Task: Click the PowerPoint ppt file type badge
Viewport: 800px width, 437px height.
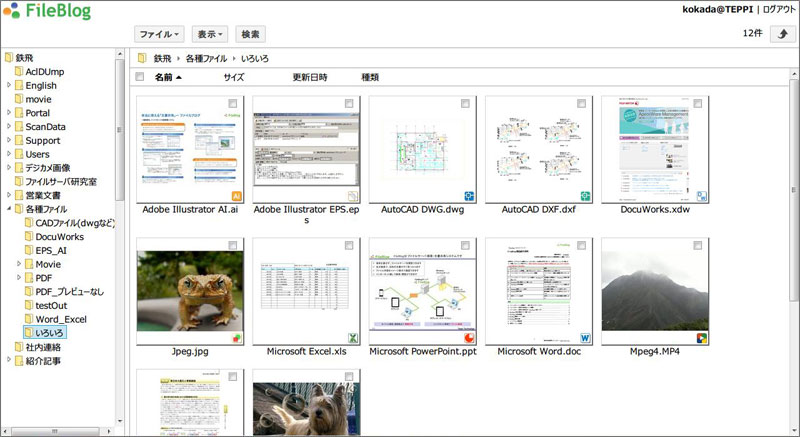Action: [x=469, y=338]
